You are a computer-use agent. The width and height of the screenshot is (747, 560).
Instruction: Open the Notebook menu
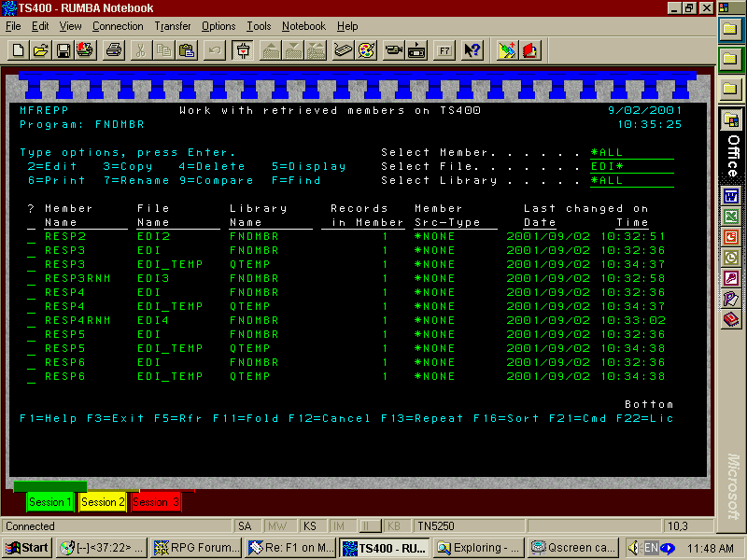point(304,26)
